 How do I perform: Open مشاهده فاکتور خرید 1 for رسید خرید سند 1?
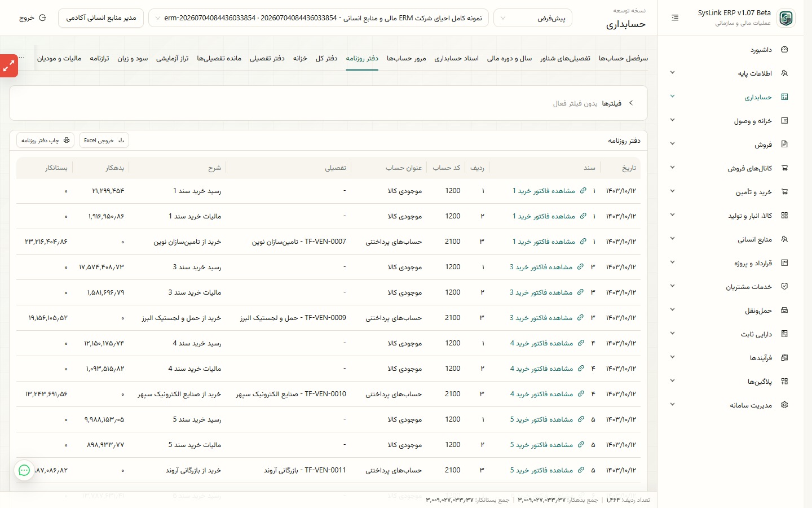tap(544, 191)
